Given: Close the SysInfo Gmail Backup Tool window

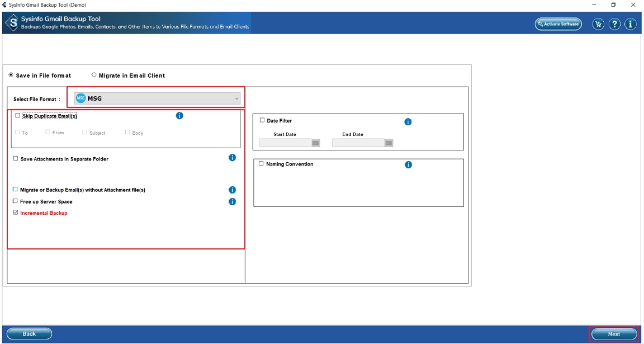Looking at the screenshot, I should [632, 4].
